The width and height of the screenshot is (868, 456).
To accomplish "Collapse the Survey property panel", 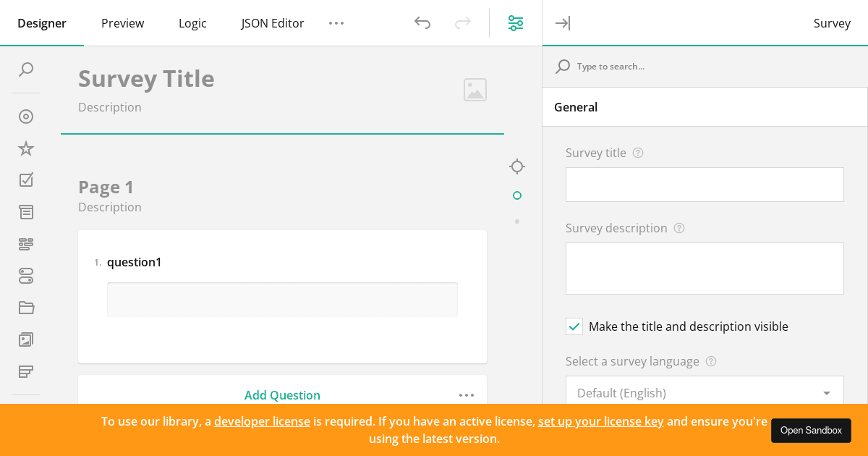I will pyautogui.click(x=563, y=23).
